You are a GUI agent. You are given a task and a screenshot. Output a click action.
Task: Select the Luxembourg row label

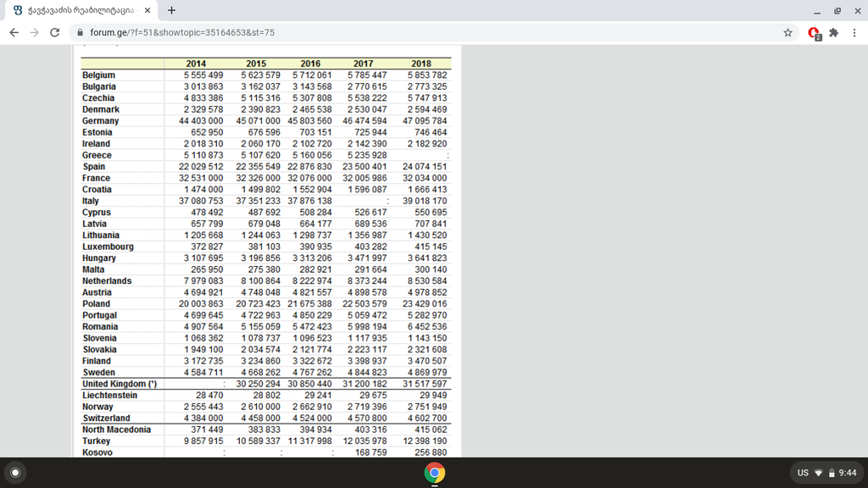[x=108, y=247]
